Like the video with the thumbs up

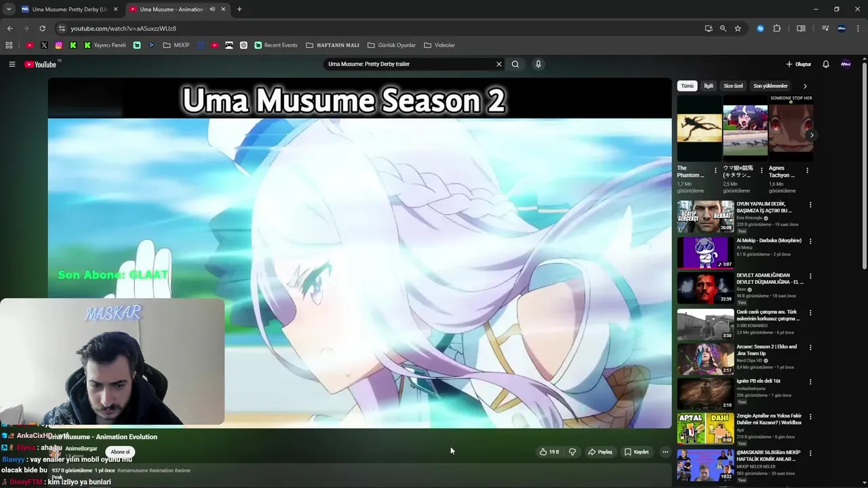(x=549, y=452)
